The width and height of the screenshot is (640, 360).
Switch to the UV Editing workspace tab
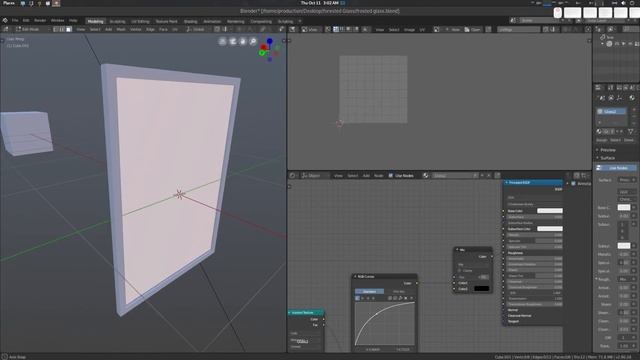tap(140, 21)
